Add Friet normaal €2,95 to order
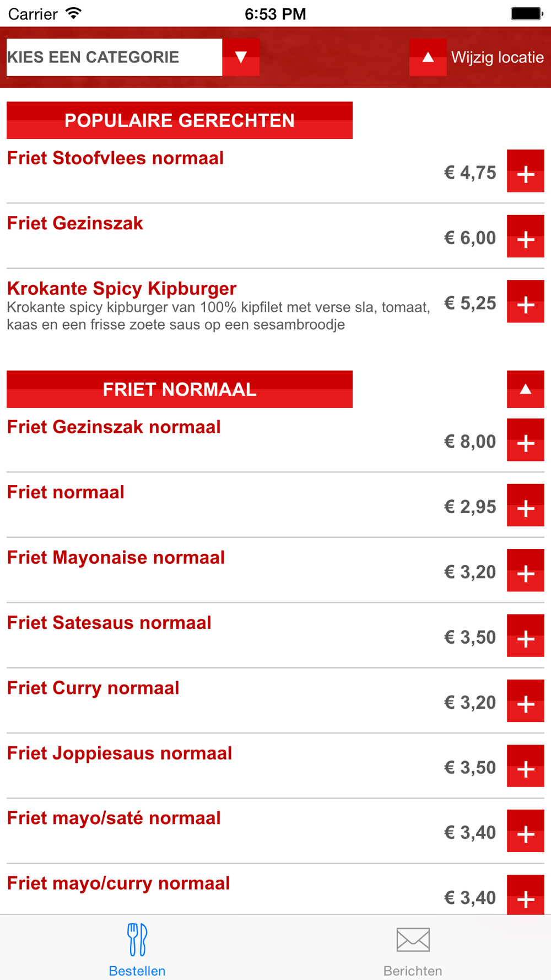 click(525, 505)
